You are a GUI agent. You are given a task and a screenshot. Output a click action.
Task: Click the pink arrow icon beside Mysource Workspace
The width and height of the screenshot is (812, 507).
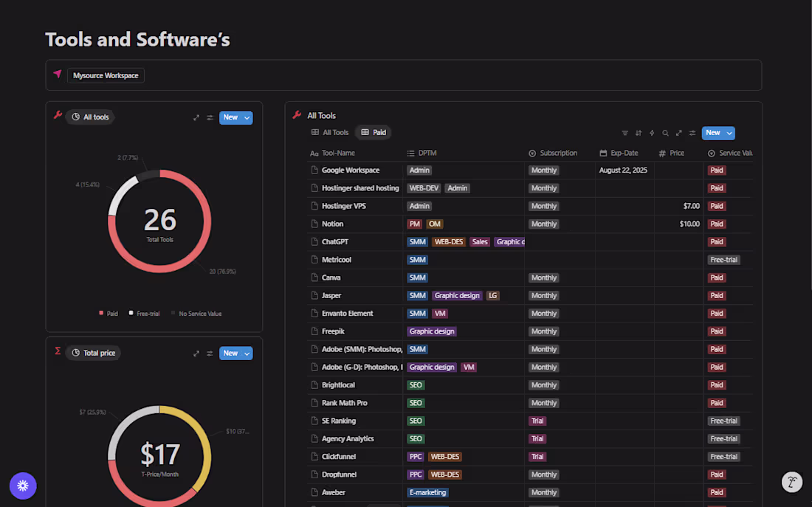point(58,74)
